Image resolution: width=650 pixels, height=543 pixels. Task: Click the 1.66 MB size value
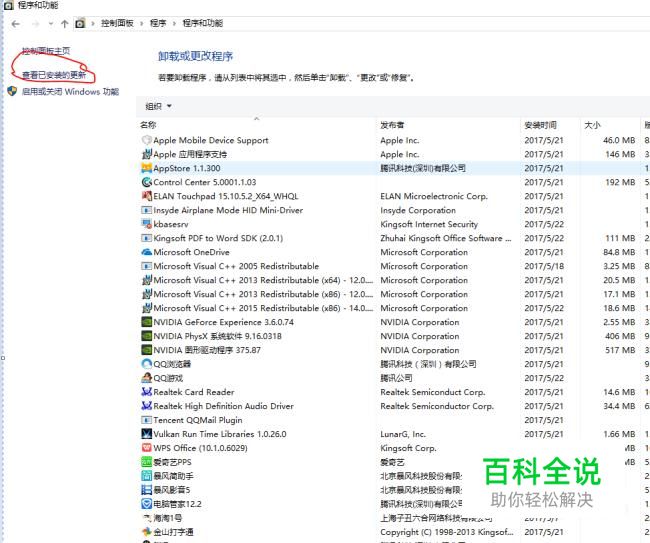point(619,434)
